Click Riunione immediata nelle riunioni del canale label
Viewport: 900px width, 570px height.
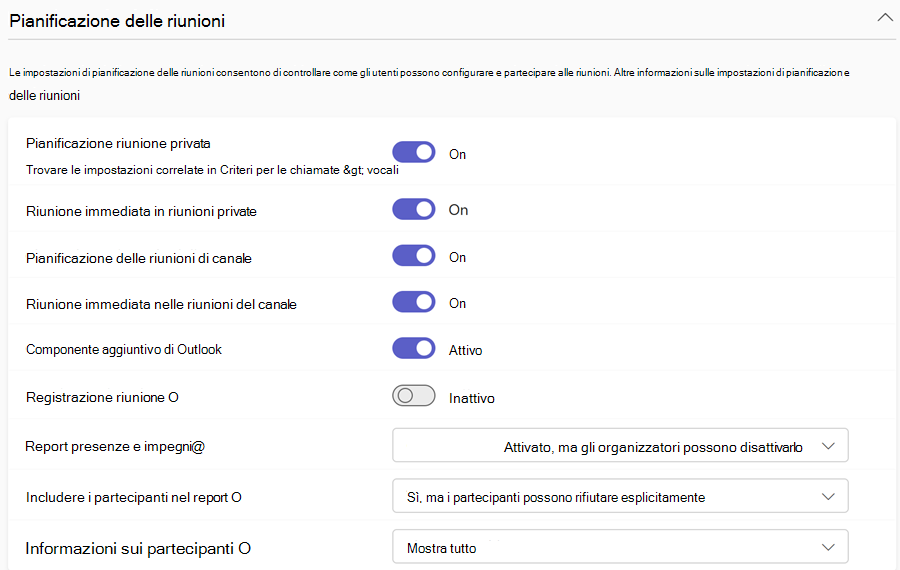[x=161, y=304]
